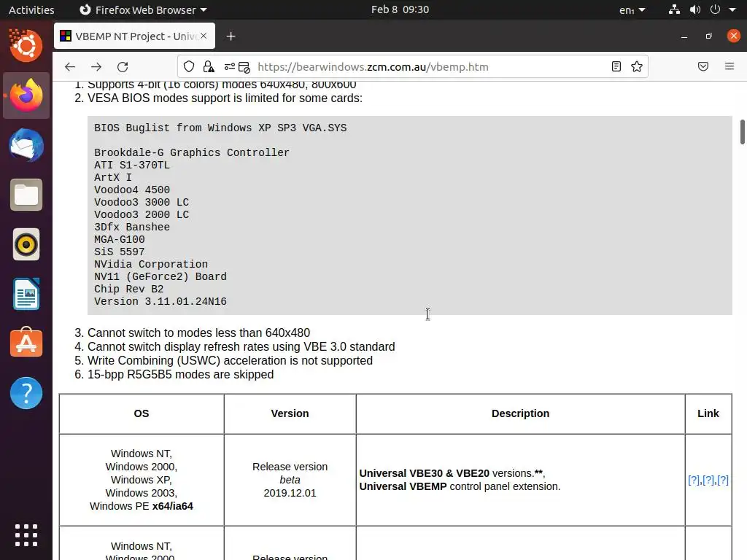Open site permissions icon in address bar
Image resolution: width=747 pixels, height=560 pixels.
coord(230,66)
